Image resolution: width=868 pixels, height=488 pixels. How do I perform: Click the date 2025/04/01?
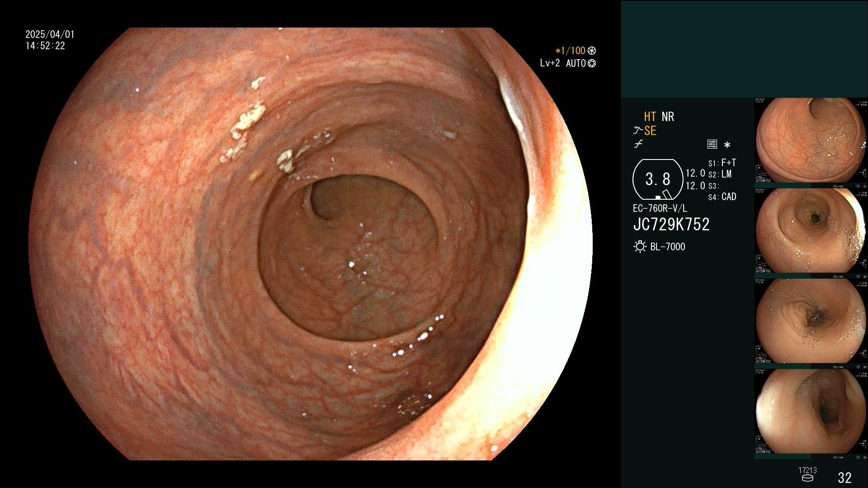pyautogui.click(x=50, y=34)
